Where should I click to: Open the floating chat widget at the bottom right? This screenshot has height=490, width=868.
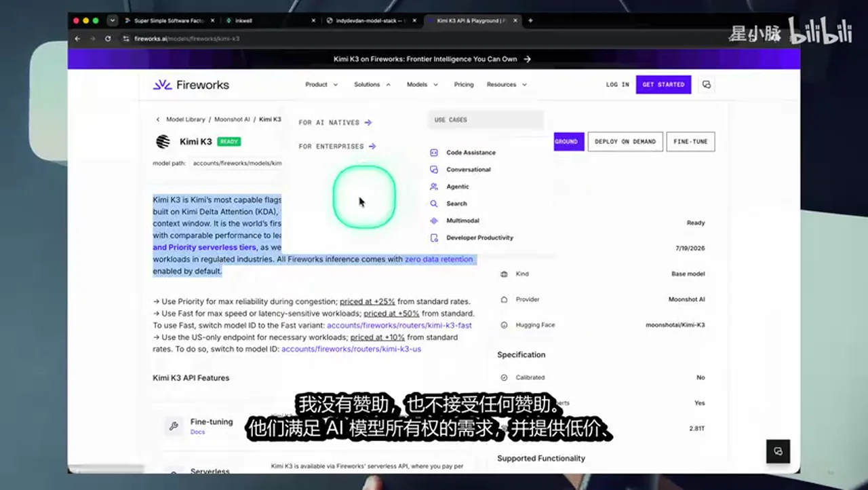click(x=778, y=451)
